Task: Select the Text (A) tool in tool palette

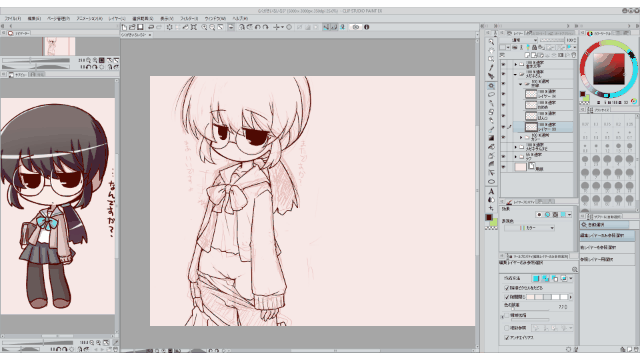Action: pyautogui.click(x=491, y=191)
